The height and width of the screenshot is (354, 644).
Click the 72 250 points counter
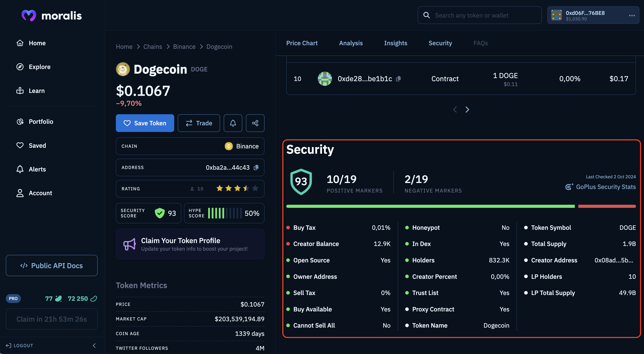(x=82, y=298)
